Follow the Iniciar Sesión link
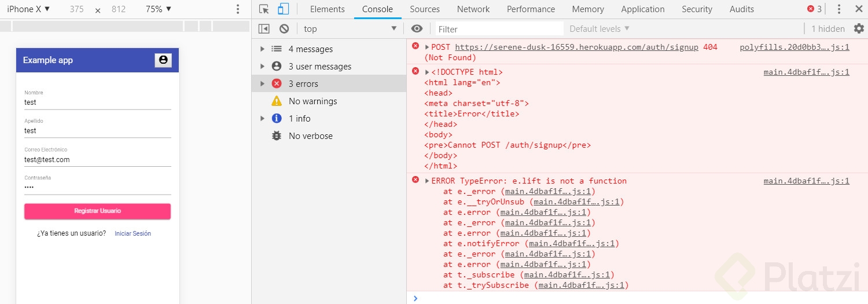Screen dimensions: 868x304 (133, 233)
